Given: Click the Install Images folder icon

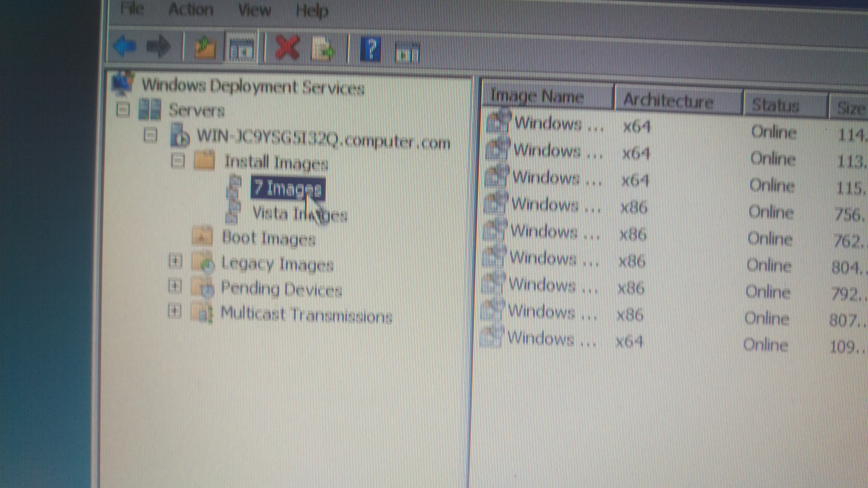Looking at the screenshot, I should click(x=205, y=160).
